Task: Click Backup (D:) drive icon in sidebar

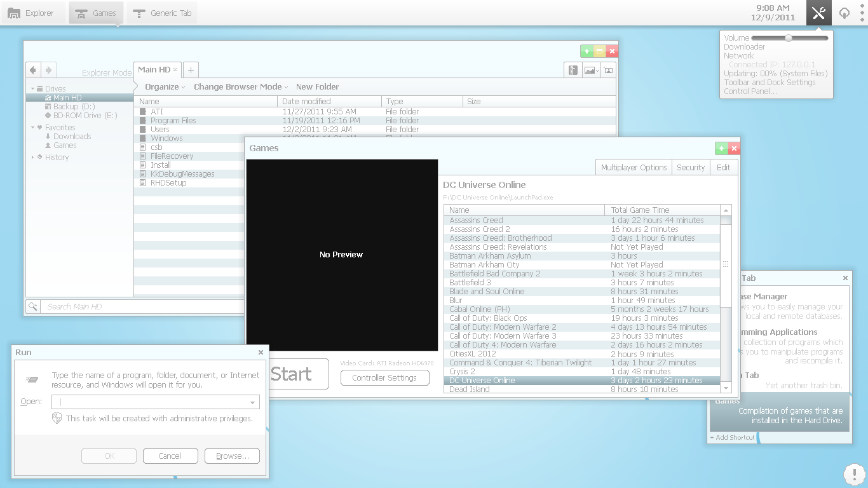Action: 48,107
